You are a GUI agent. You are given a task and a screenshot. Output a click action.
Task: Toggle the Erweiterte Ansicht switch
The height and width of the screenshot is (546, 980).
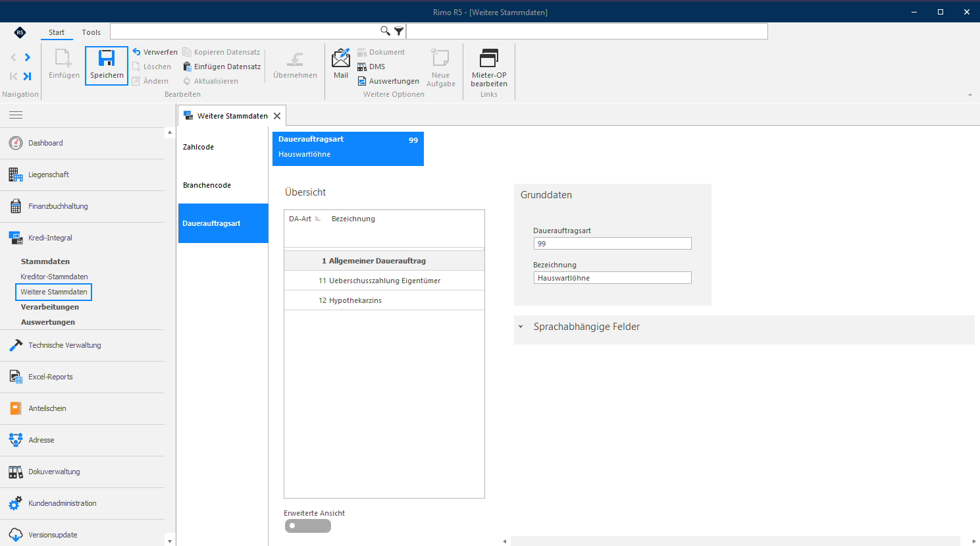[x=308, y=526]
